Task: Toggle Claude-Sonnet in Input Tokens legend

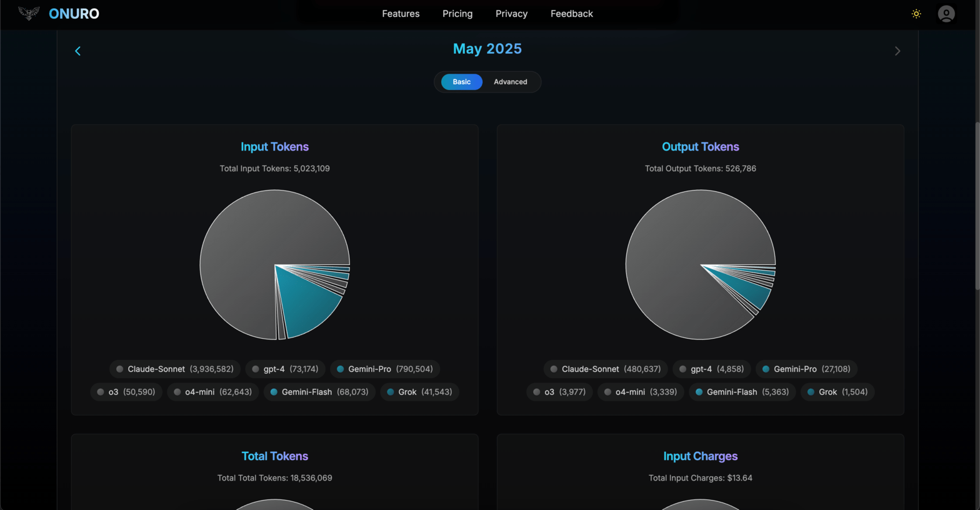Action: pos(174,369)
